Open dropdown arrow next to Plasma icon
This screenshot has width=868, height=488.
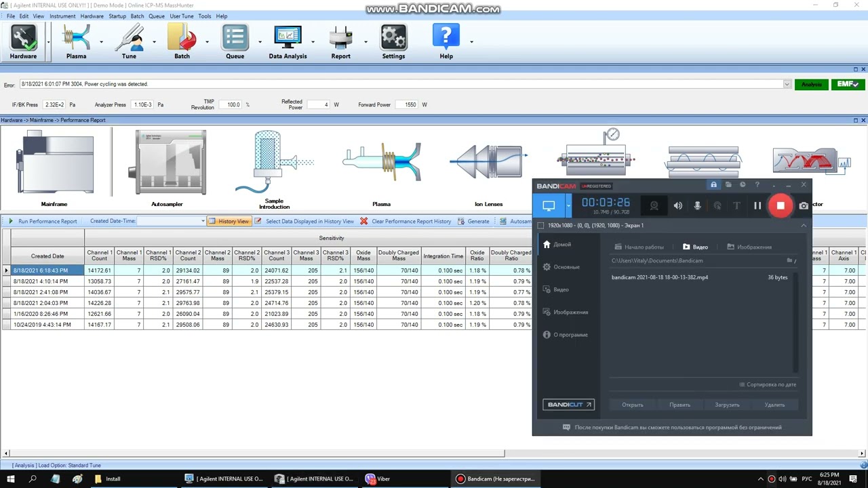click(x=101, y=42)
